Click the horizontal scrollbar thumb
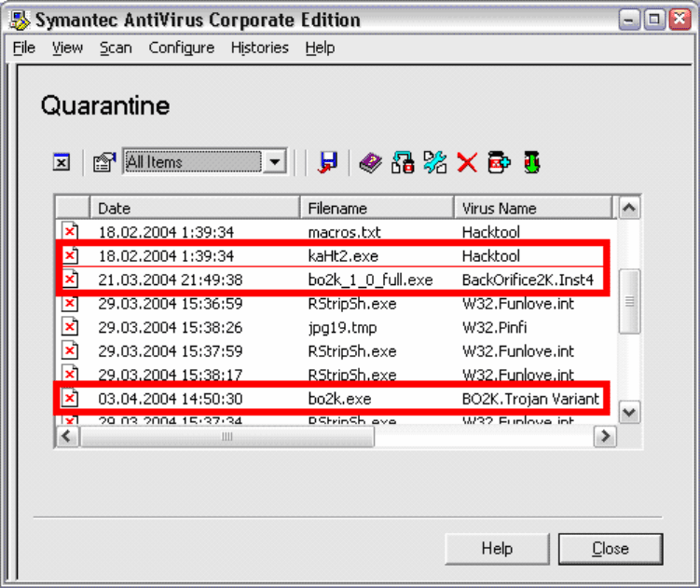 (227, 436)
